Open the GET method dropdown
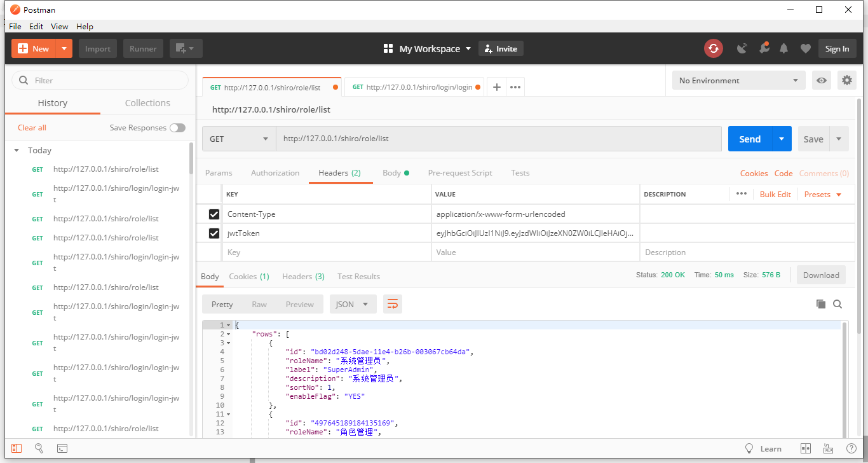 point(239,139)
